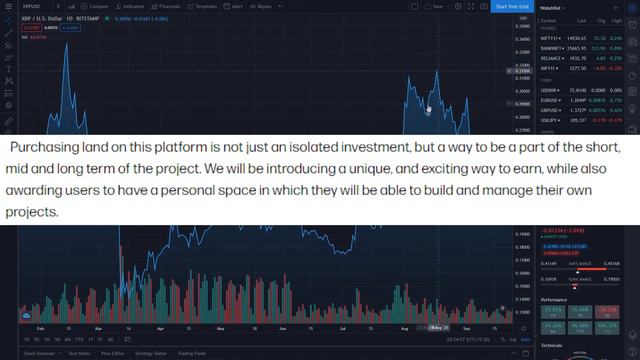Image resolution: width=640 pixels, height=360 pixels.
Task: Click the Compare symbol button
Action: pos(94,7)
